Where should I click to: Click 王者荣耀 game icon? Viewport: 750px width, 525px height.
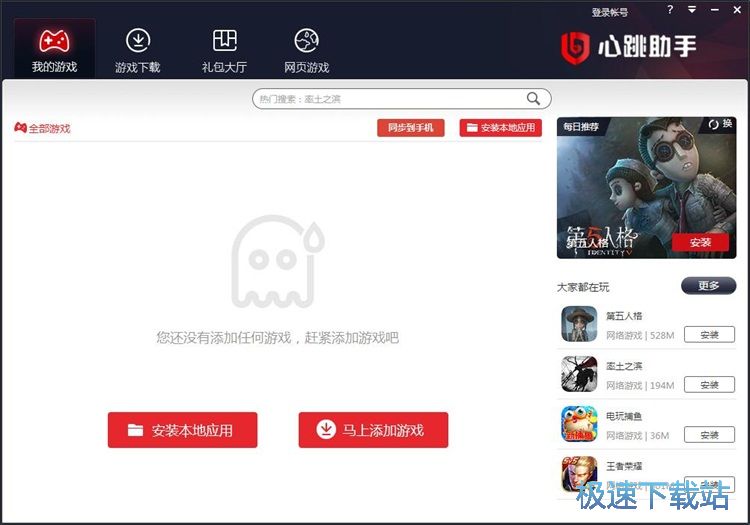[x=579, y=474]
